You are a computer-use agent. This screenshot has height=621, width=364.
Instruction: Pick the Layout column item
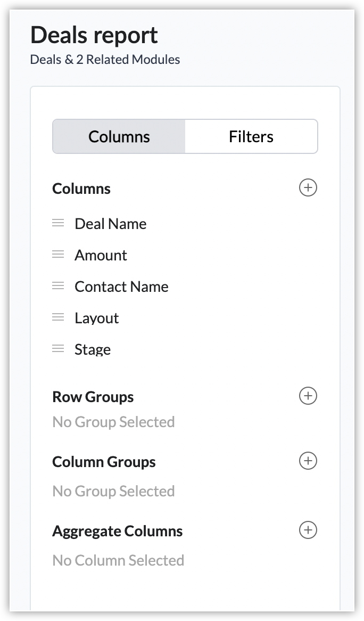pyautogui.click(x=96, y=318)
